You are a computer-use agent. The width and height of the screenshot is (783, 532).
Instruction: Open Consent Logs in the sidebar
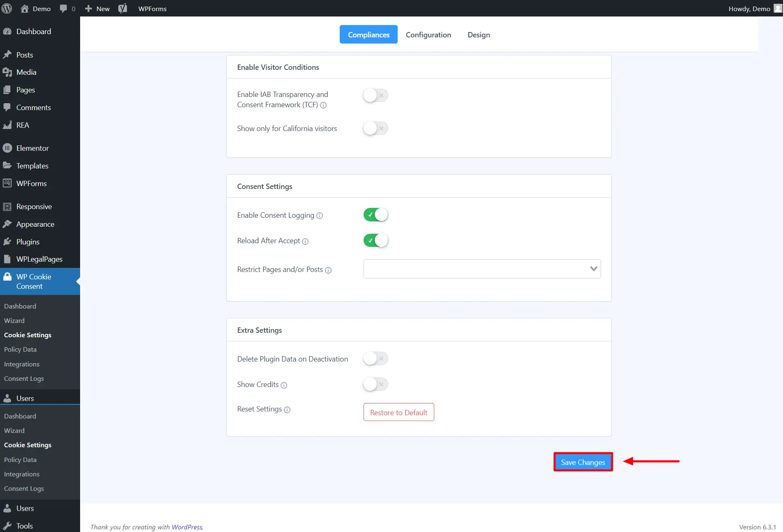24,378
